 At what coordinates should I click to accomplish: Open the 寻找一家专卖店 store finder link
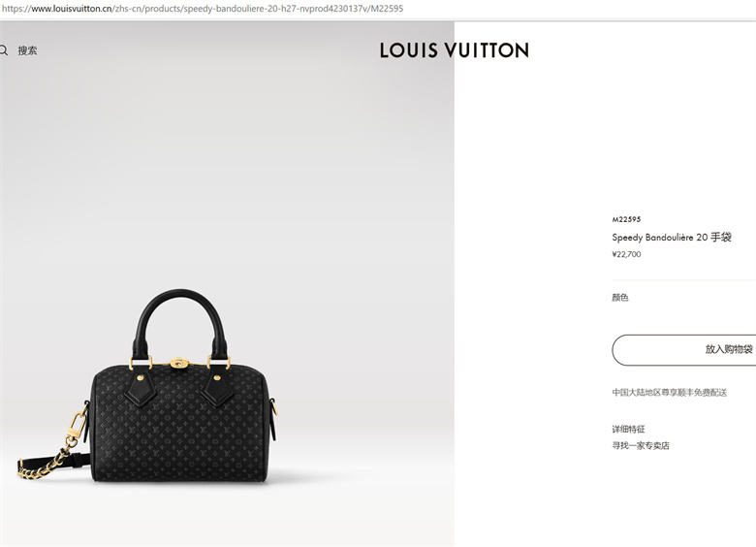(641, 446)
